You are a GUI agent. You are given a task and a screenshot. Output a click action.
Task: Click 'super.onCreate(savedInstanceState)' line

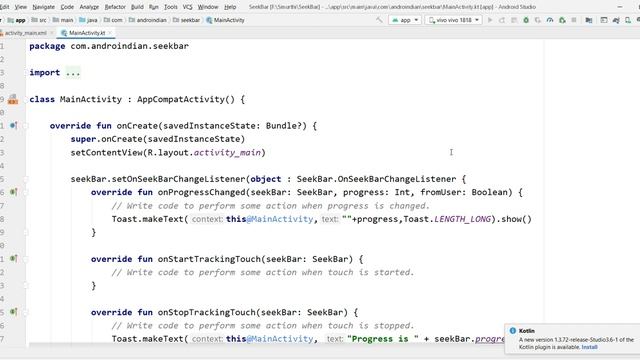[158, 139]
